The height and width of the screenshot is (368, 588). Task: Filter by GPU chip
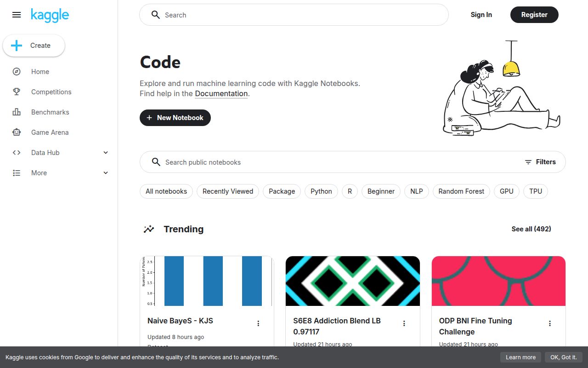click(x=507, y=191)
